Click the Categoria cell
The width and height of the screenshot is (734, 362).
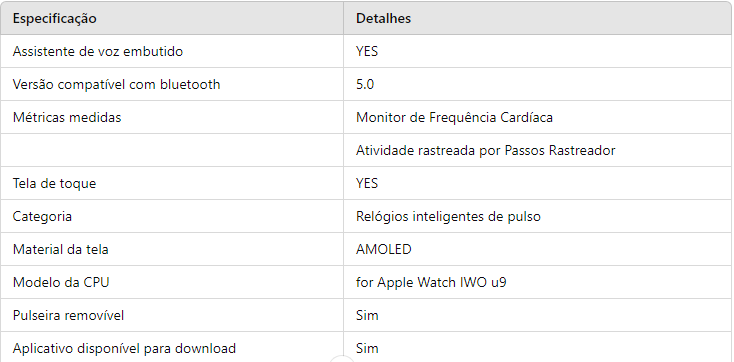click(x=172, y=216)
